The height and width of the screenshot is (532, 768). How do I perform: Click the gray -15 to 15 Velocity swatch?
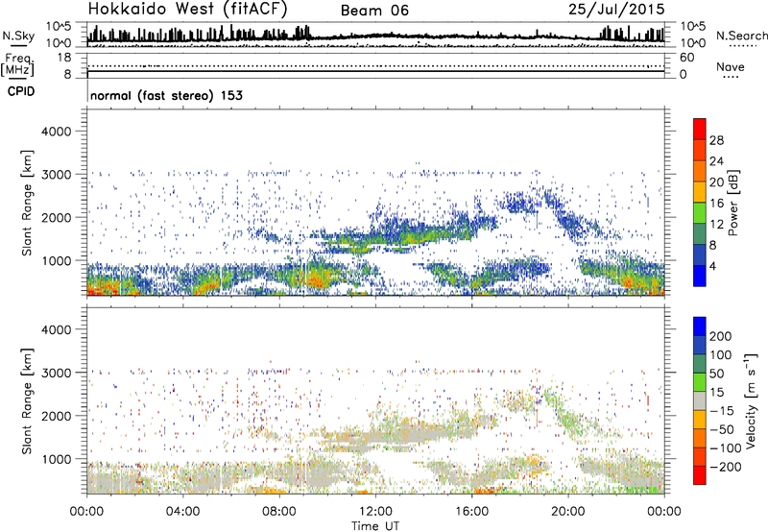point(700,400)
